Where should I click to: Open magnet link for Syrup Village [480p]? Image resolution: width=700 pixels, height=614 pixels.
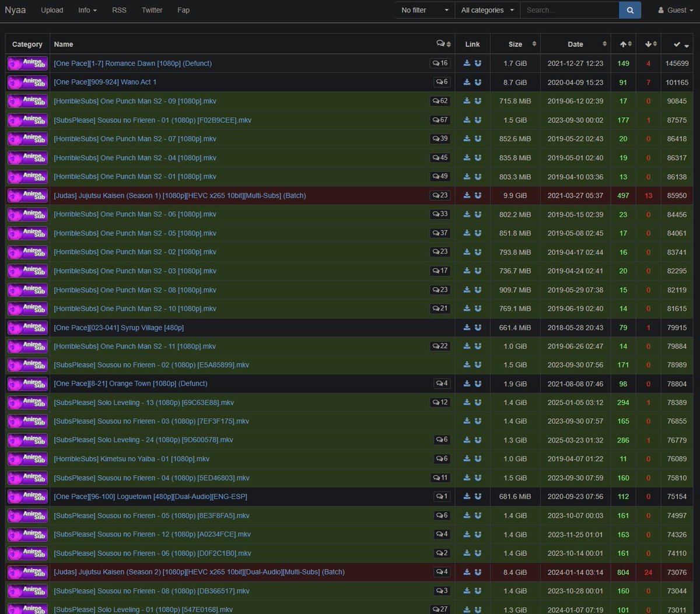click(x=478, y=328)
